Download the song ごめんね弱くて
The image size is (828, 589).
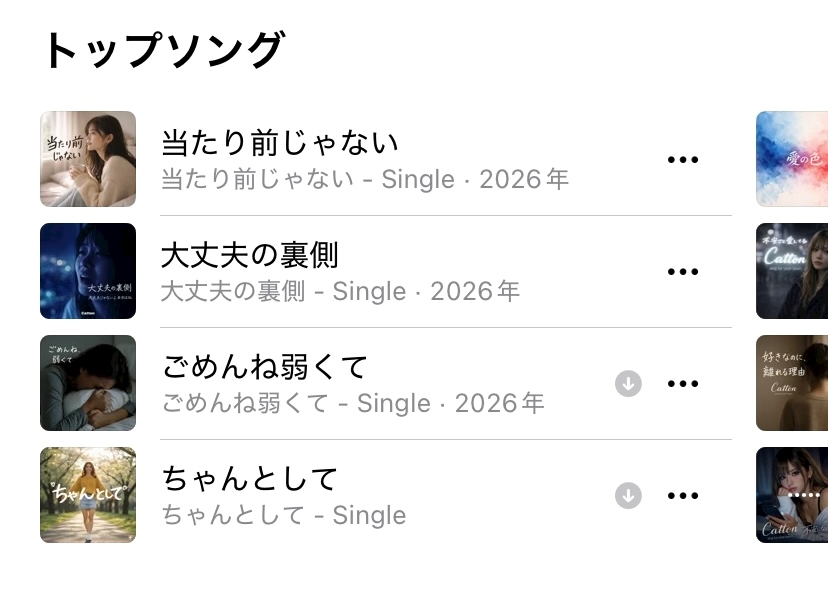[628, 384]
